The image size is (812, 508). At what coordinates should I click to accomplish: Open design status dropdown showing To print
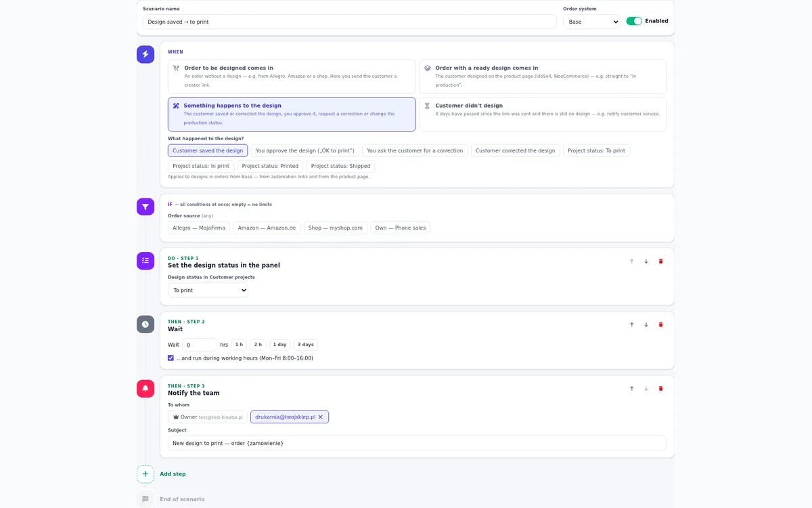pyautogui.click(x=208, y=290)
